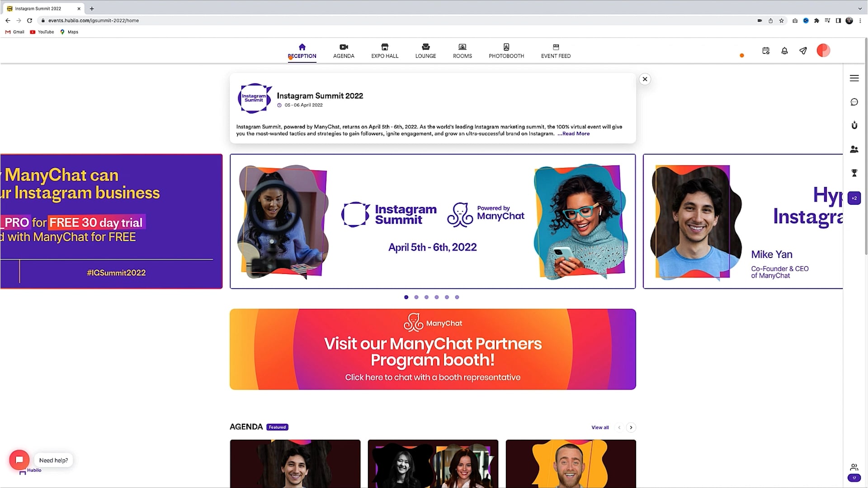868x488 pixels.
Task: Open the Reception home tab
Action: 302,51
